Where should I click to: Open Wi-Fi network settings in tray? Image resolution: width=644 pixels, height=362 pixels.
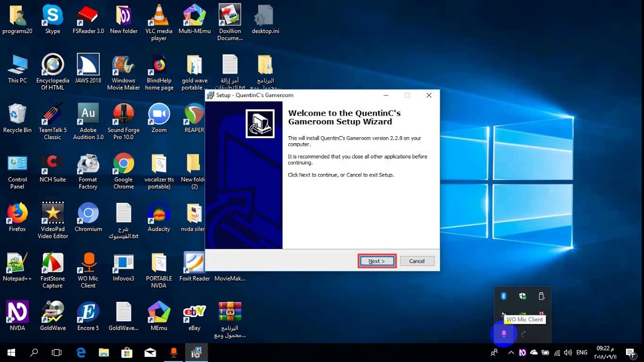(x=557, y=353)
